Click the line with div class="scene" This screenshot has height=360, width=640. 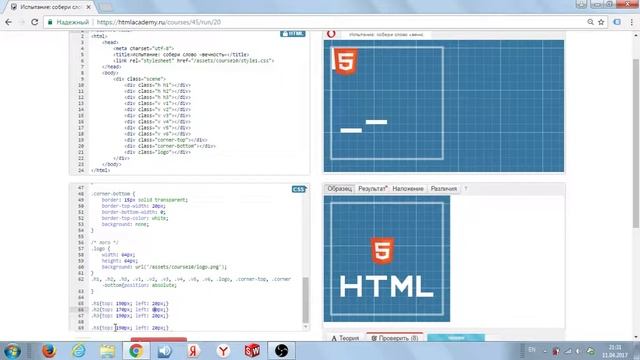pyautogui.click(x=140, y=79)
